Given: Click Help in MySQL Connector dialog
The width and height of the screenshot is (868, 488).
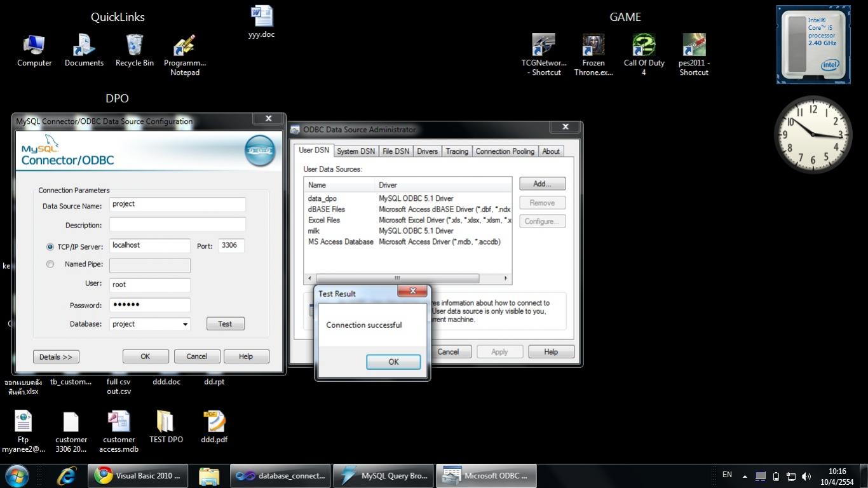Looking at the screenshot, I should pyautogui.click(x=246, y=356).
